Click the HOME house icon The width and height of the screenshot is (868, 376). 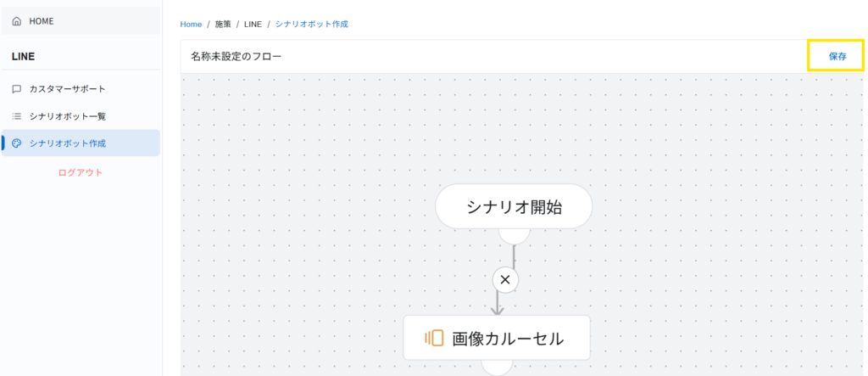pos(17,21)
